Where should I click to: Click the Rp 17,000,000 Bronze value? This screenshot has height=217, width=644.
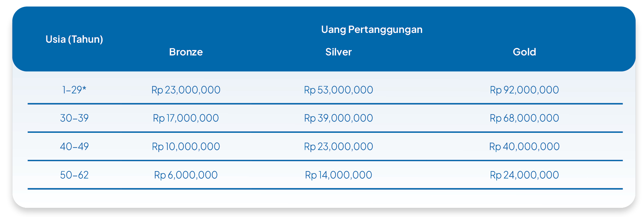186,118
